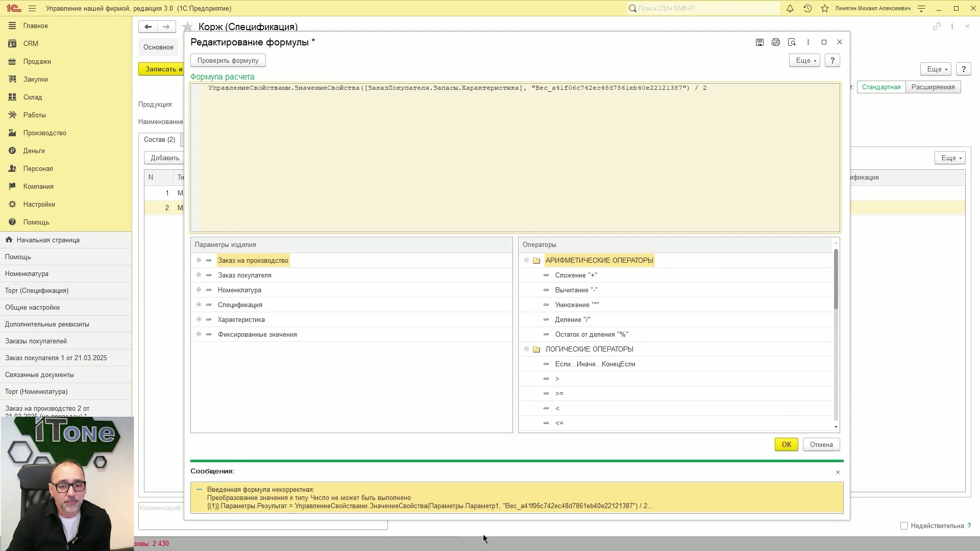This screenshot has height=551, width=980.
Task: Click the Проверить формулу button
Action: pos(228,61)
